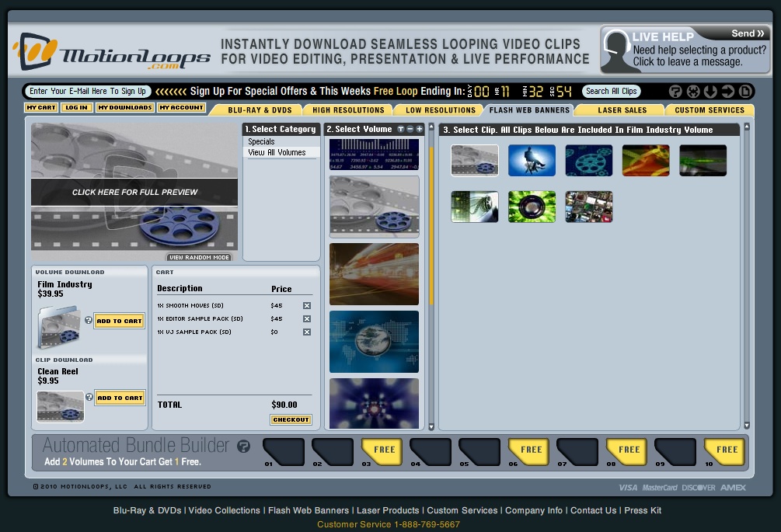
Task: Click the orange volume scrollbar handle
Action: pos(431,225)
